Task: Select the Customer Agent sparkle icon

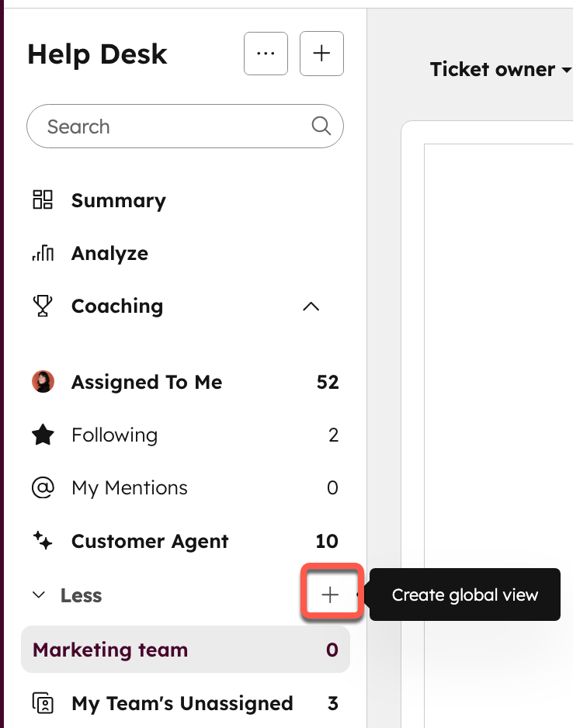Action: 42,541
